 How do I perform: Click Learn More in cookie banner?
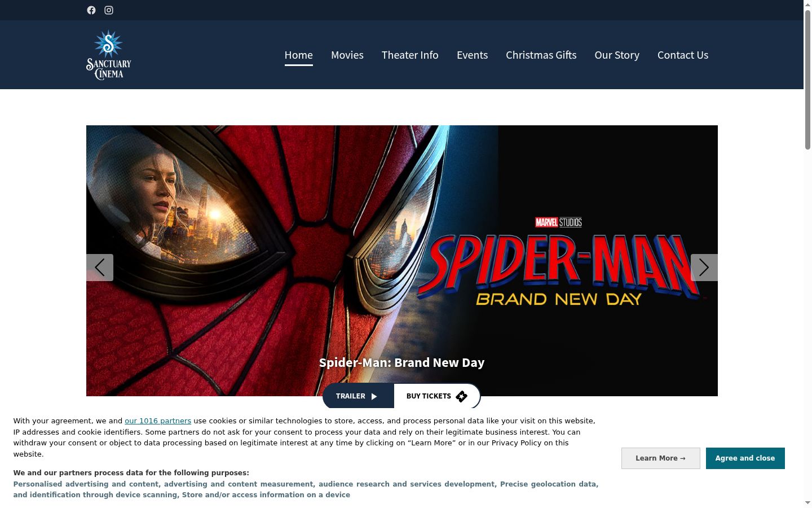(x=661, y=458)
